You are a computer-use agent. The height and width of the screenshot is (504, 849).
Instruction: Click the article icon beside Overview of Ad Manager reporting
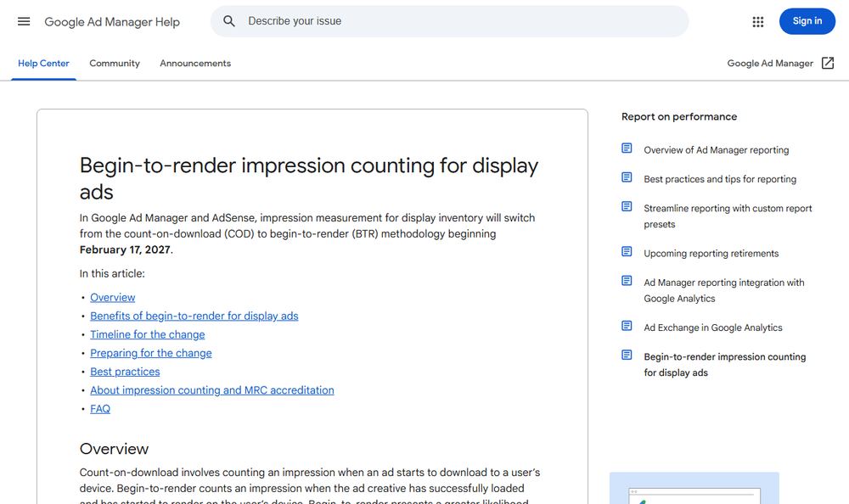[627, 148]
